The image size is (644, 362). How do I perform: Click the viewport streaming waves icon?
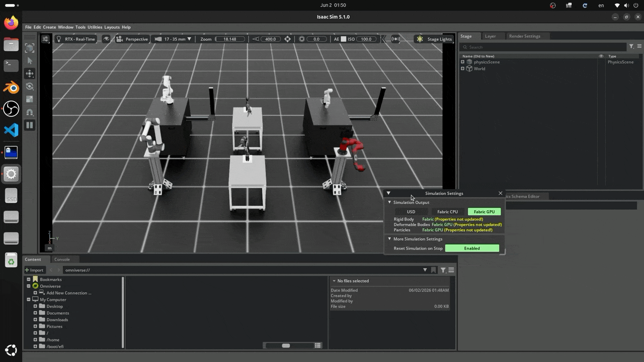[x=396, y=39]
